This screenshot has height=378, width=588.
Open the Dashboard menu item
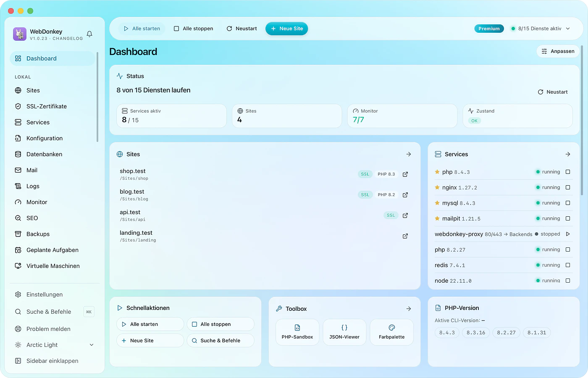(x=52, y=58)
